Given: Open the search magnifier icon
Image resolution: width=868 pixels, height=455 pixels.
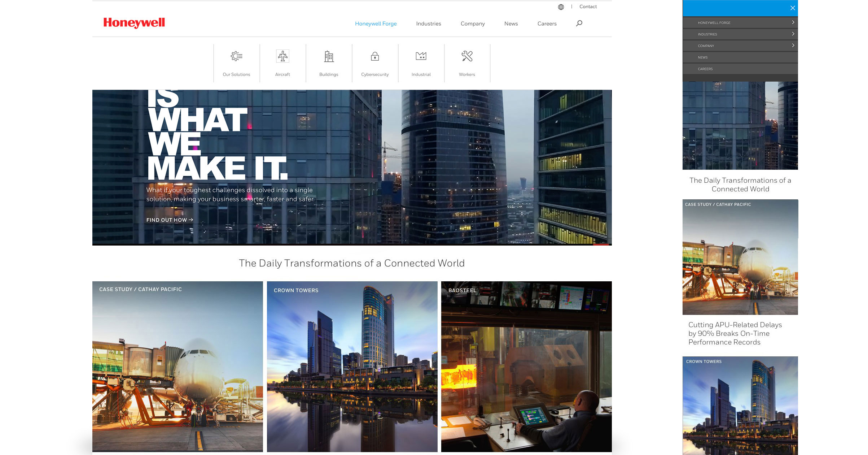Looking at the screenshot, I should pyautogui.click(x=579, y=23).
